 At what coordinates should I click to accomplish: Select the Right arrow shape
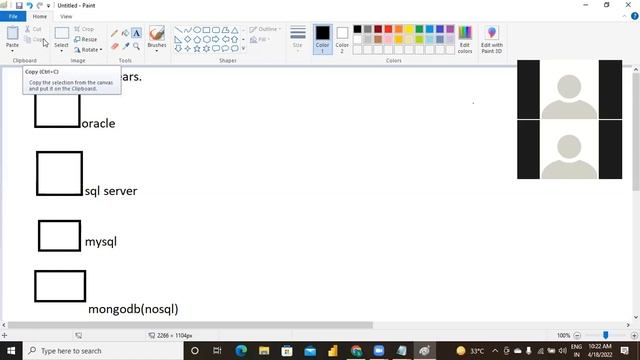[x=216, y=39]
